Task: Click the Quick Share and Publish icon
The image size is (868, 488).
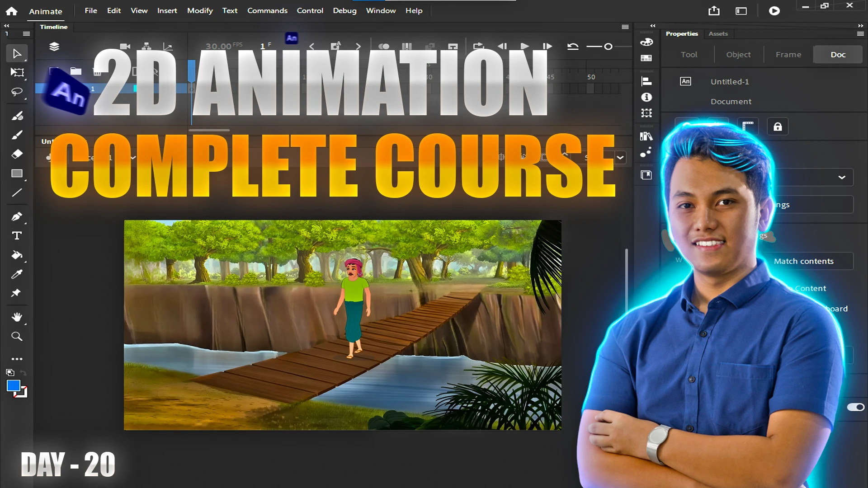Action: pyautogui.click(x=714, y=10)
